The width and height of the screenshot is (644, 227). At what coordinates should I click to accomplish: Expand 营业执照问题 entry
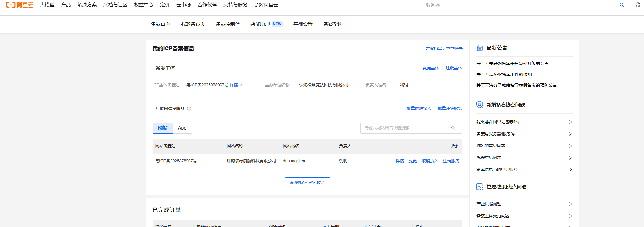(x=524, y=204)
